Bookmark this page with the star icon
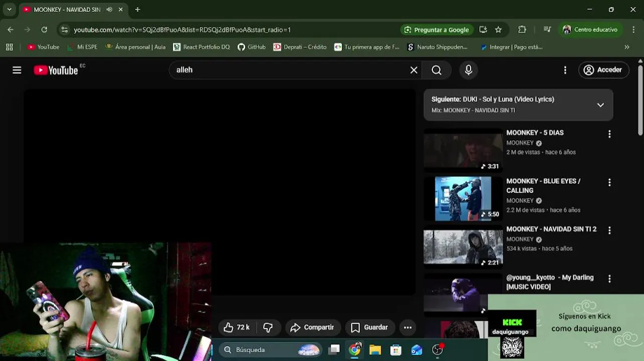 point(498,30)
